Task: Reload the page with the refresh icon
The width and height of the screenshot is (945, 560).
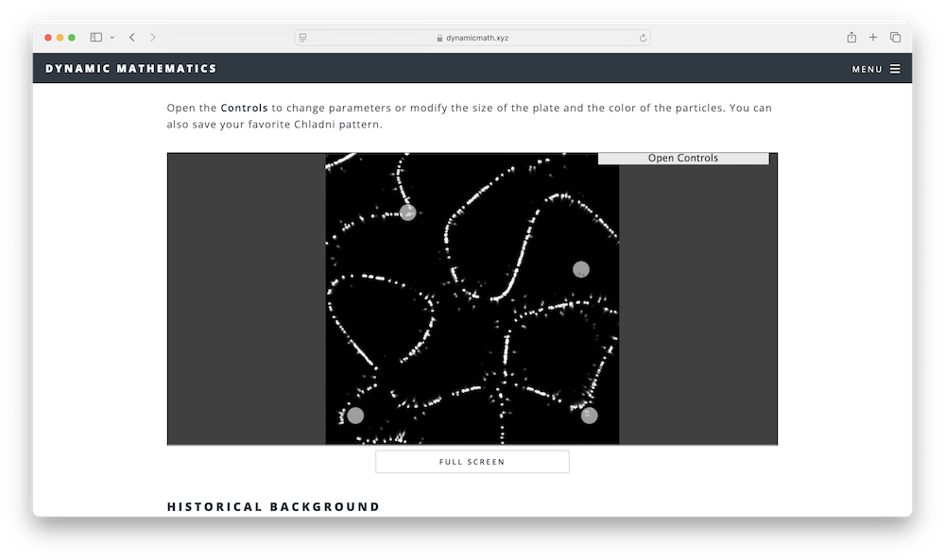Action: pyautogui.click(x=643, y=38)
